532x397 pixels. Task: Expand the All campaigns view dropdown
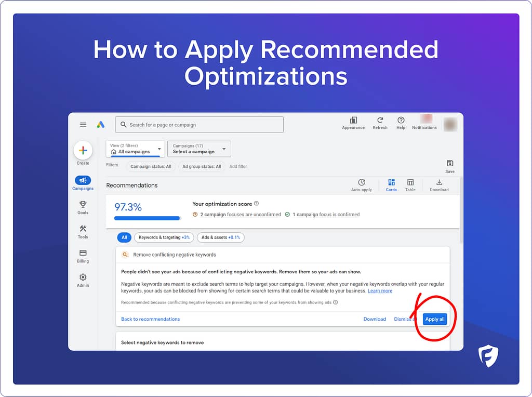click(x=135, y=149)
